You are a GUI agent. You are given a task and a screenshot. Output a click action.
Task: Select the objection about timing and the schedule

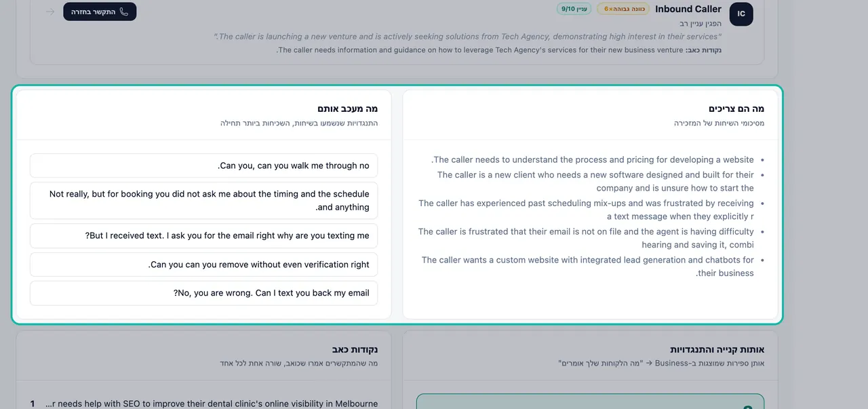click(x=203, y=201)
